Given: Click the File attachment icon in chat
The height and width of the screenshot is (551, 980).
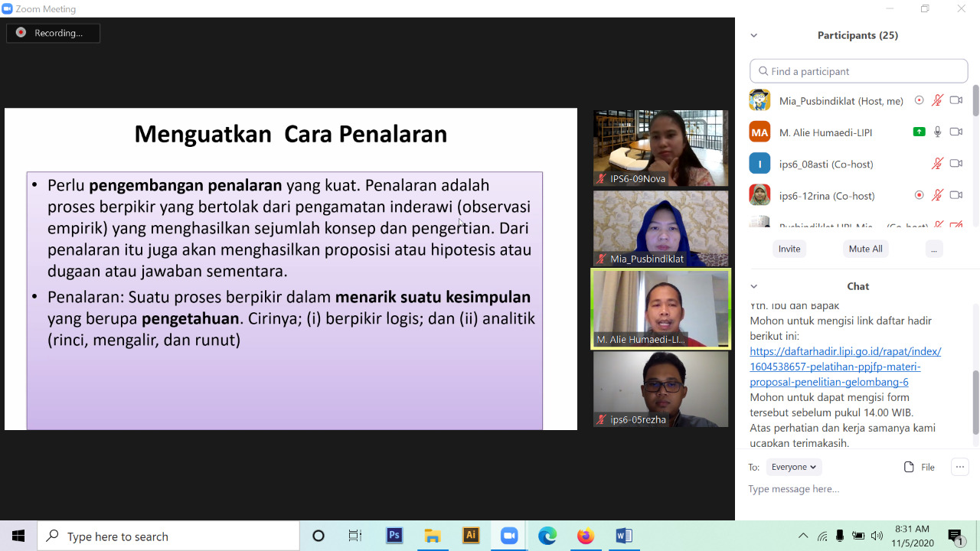Looking at the screenshot, I should pos(909,467).
